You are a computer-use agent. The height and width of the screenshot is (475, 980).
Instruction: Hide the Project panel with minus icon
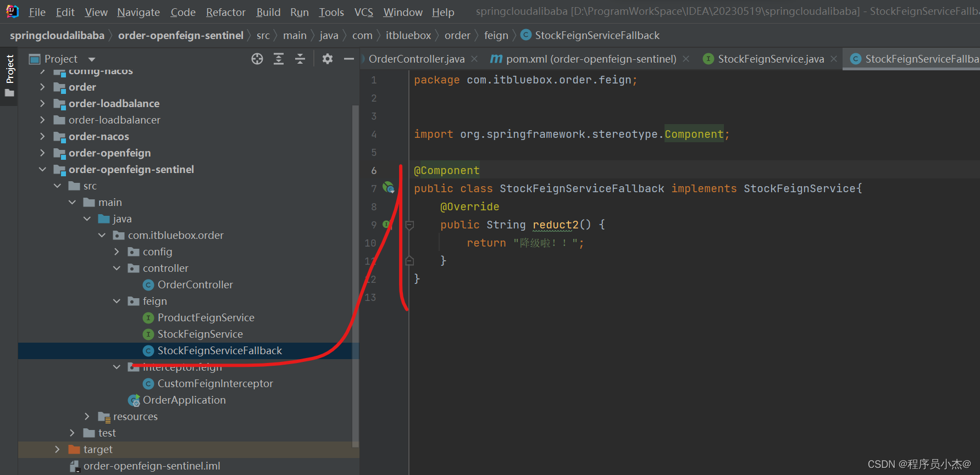(x=348, y=59)
